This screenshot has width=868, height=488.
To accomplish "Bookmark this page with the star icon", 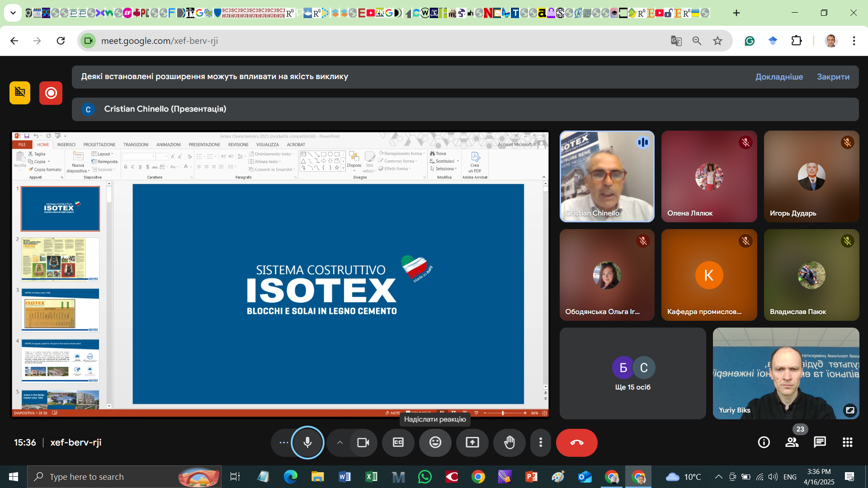I will click(x=718, y=41).
